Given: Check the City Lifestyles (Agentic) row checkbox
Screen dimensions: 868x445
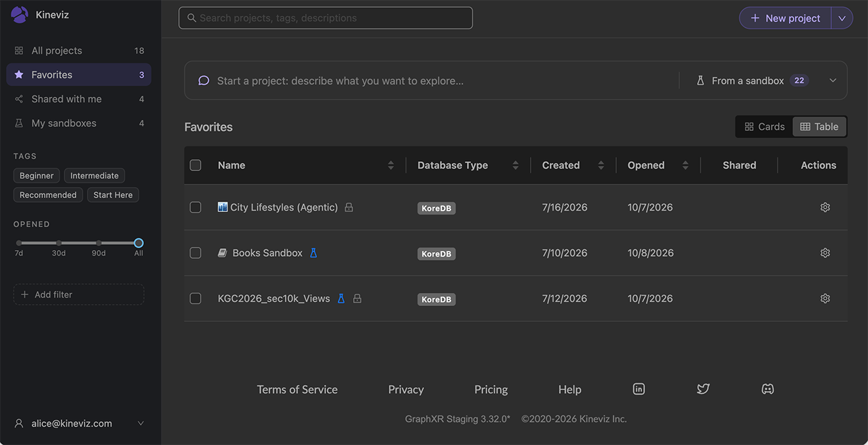Looking at the screenshot, I should coord(195,207).
